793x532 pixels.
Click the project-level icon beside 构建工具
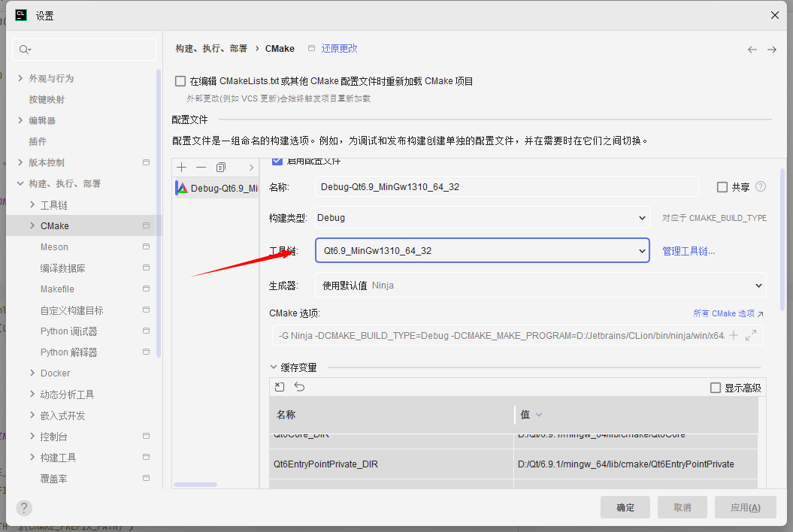pyautogui.click(x=146, y=457)
